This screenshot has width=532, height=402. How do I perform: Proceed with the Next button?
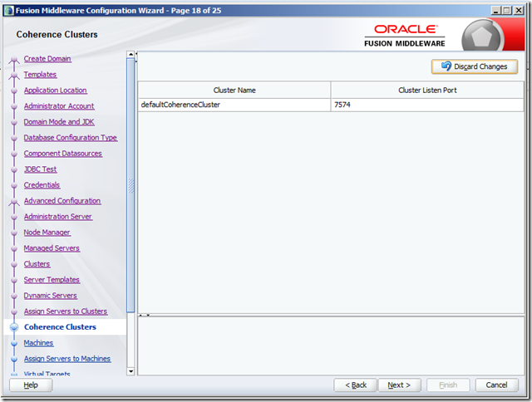[x=399, y=385]
